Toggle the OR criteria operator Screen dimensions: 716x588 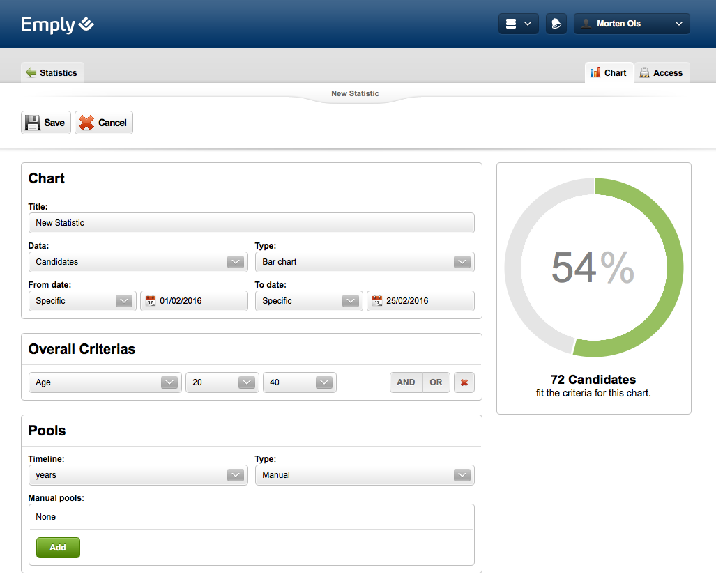point(436,382)
